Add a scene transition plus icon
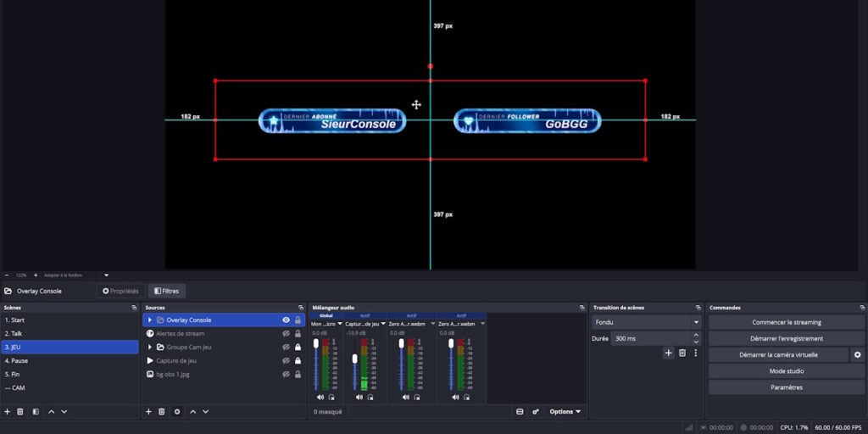Viewport: 868px width, 434px height. 668,353
